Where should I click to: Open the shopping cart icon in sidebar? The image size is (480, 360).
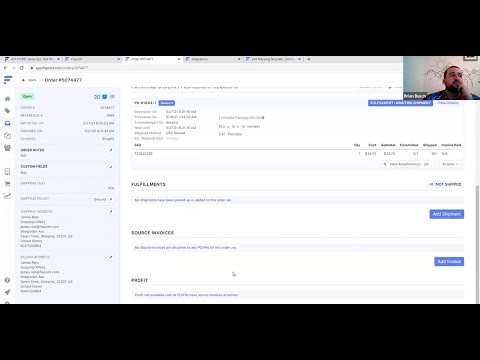pyautogui.click(x=7, y=184)
